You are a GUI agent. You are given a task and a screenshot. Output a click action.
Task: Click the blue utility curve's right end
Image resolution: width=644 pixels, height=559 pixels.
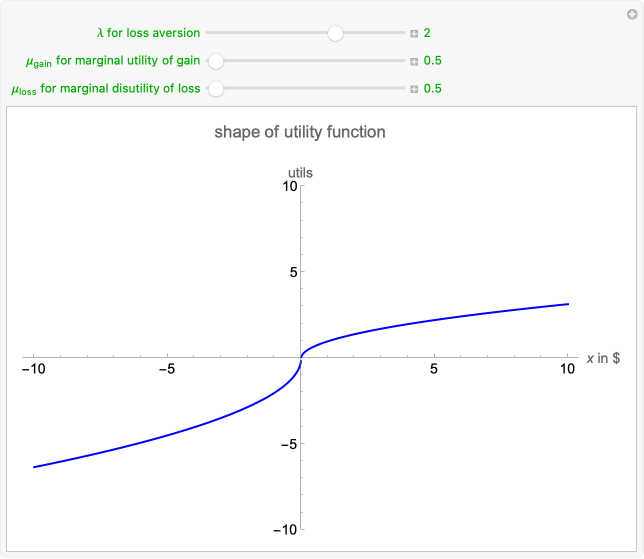point(567,304)
